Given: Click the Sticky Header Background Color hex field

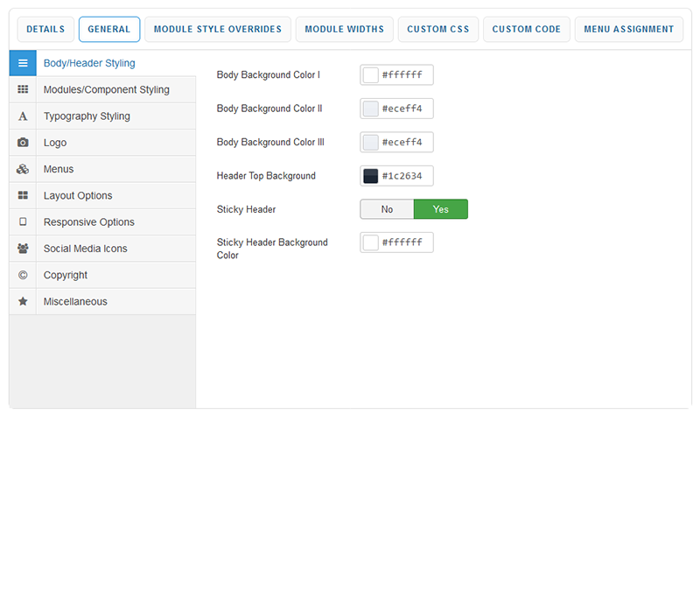Looking at the screenshot, I should click(405, 242).
